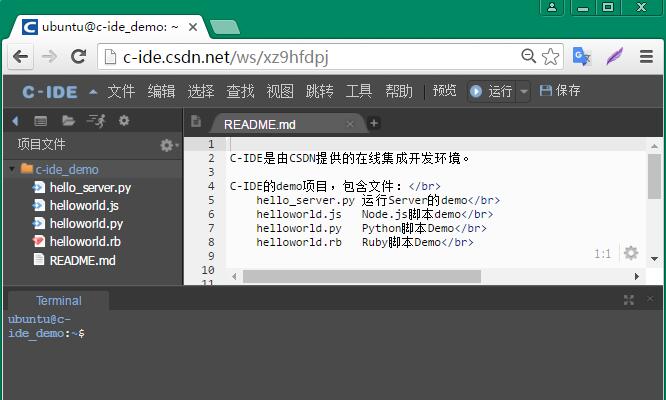Image resolution: width=666 pixels, height=400 pixels.
Task: Click the 1:1 cursor position indicator
Action: pyautogui.click(x=602, y=254)
